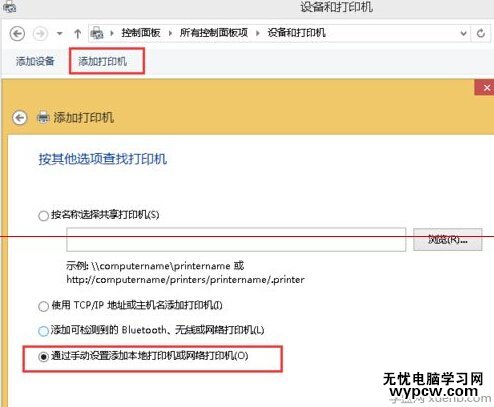Click the printer icon in address bar
This screenshot has width=494, height=407.
tap(97, 33)
